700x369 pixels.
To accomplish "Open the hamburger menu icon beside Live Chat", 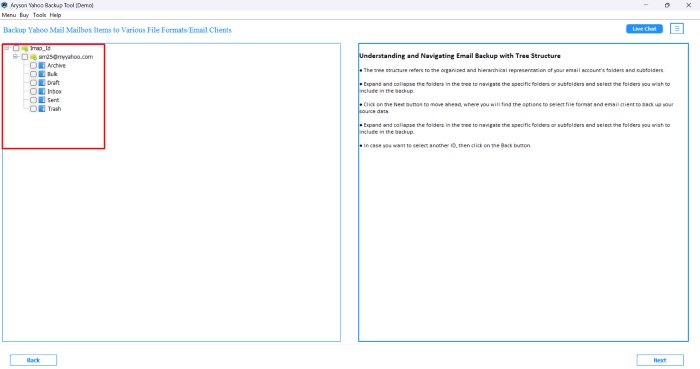I will [677, 29].
